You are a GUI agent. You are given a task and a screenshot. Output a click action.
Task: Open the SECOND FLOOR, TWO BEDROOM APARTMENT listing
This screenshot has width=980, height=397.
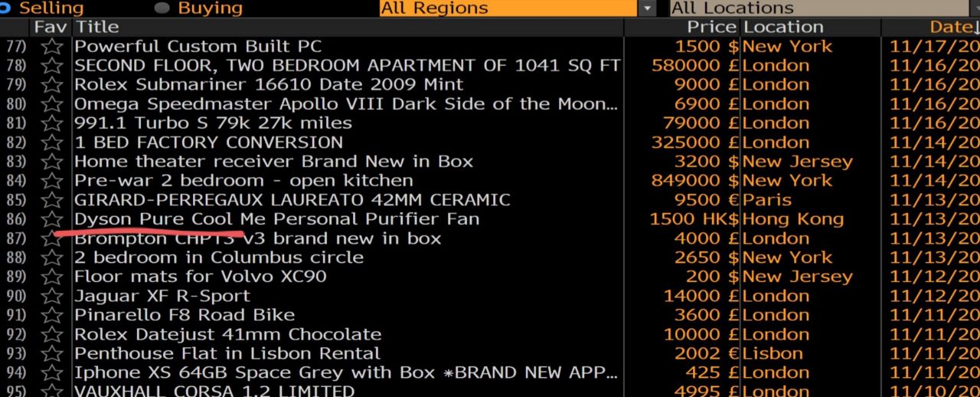(x=347, y=66)
